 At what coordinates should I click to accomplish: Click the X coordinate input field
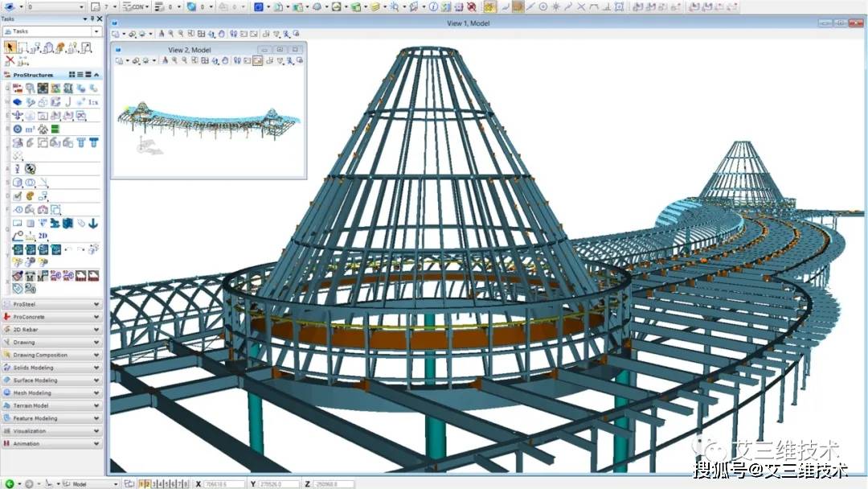tap(227, 484)
